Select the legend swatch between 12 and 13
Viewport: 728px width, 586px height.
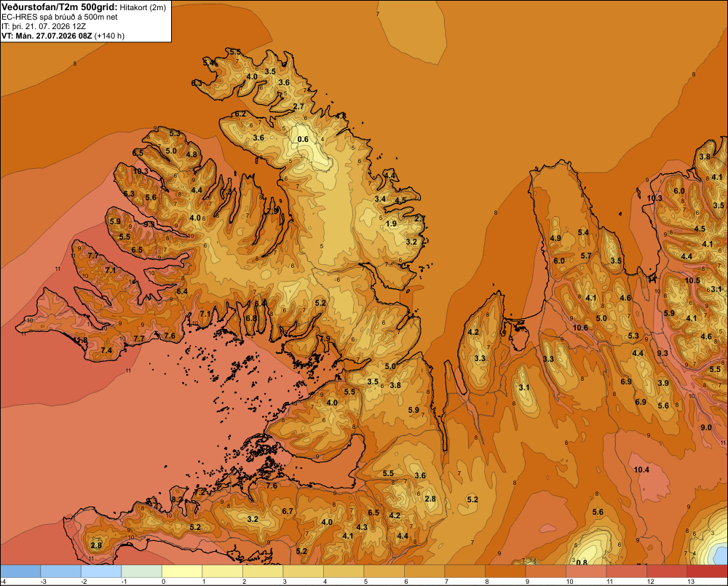click(667, 571)
